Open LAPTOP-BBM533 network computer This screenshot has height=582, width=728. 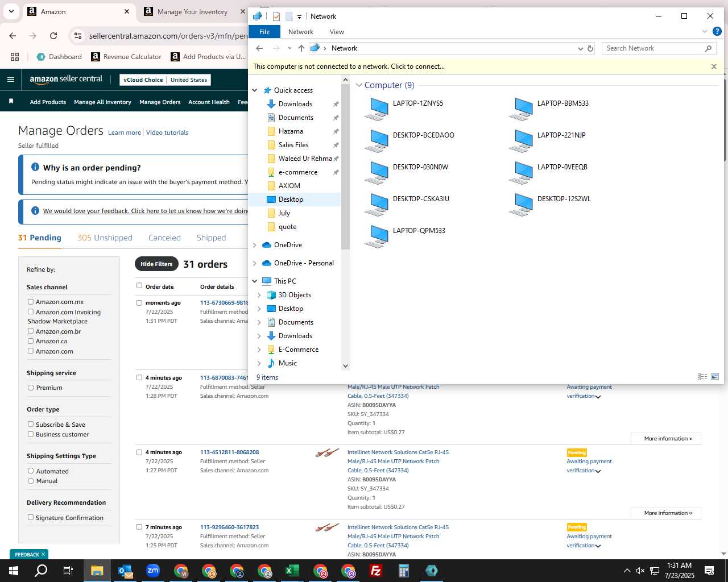point(521,109)
